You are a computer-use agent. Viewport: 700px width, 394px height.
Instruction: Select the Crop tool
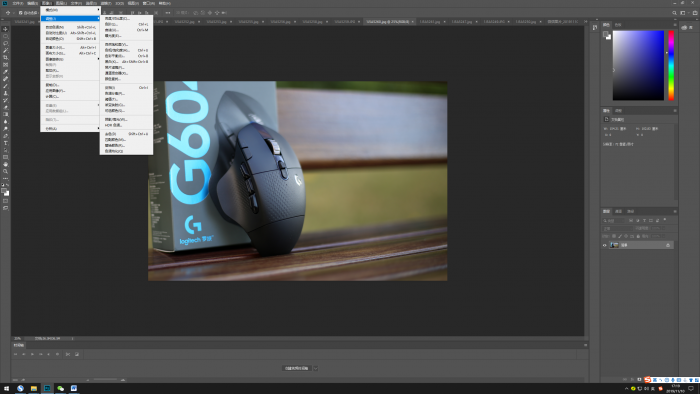(5, 58)
